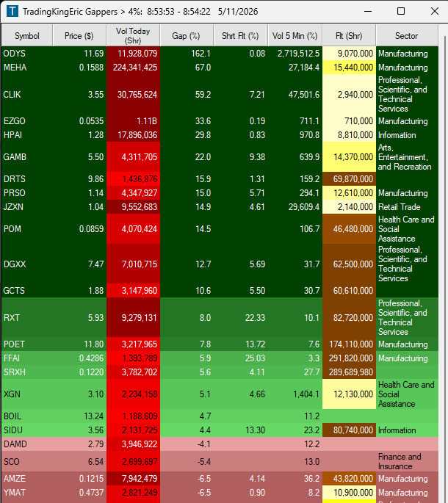Click ODYS volume cell 11,928,079
Screen dimensions: 448x503
133,54
